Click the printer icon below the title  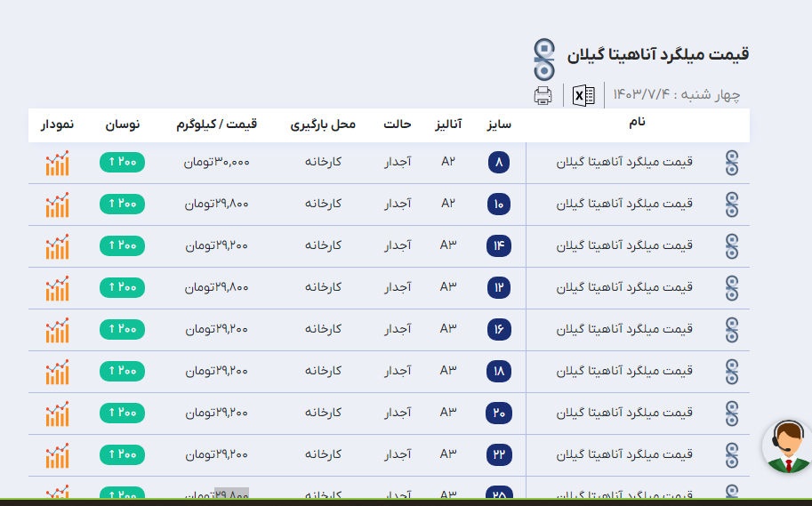pos(543,95)
